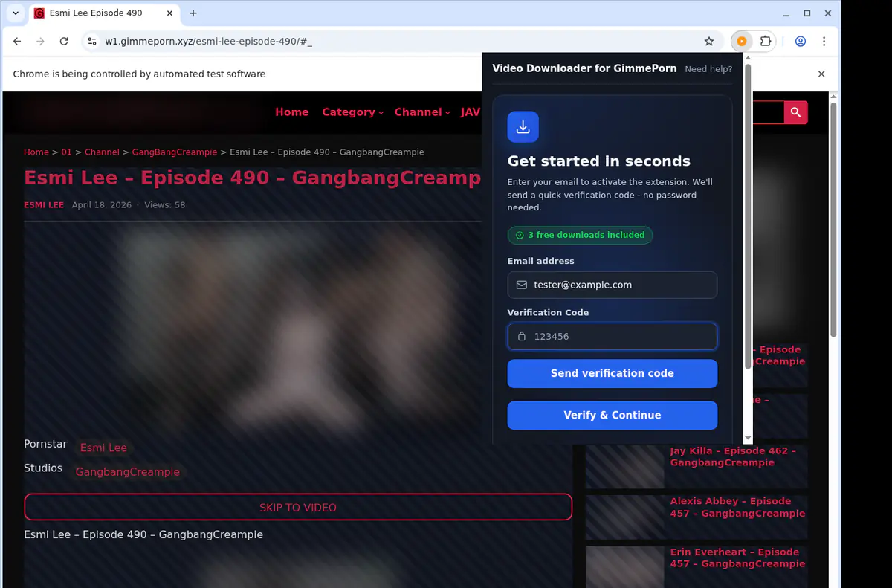Open the Chrome three-dot menu
This screenshot has height=588, width=892.
pos(824,42)
